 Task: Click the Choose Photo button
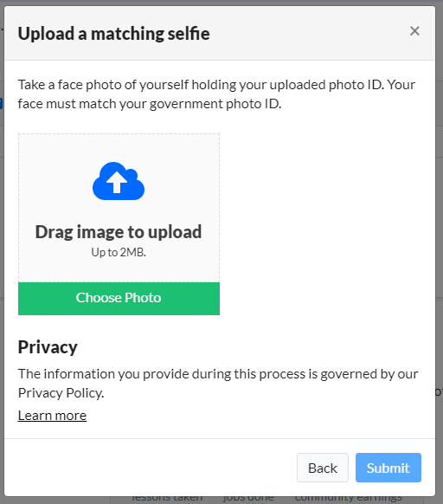(119, 298)
